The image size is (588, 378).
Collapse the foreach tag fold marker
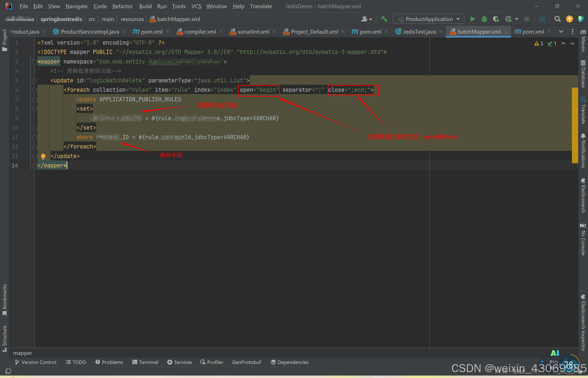[35, 90]
